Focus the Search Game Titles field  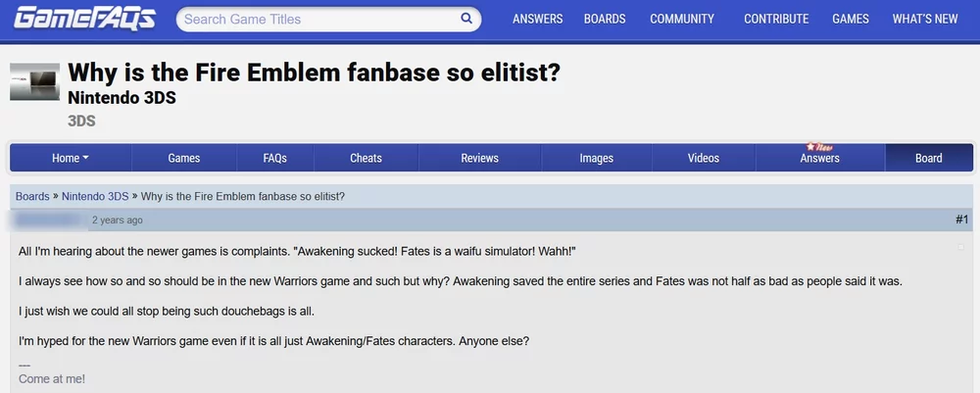pos(314,19)
